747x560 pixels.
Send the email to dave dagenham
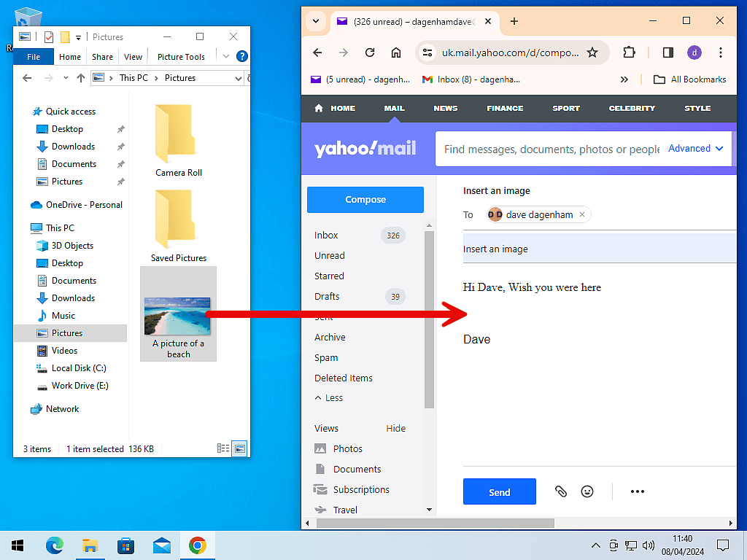pos(499,491)
